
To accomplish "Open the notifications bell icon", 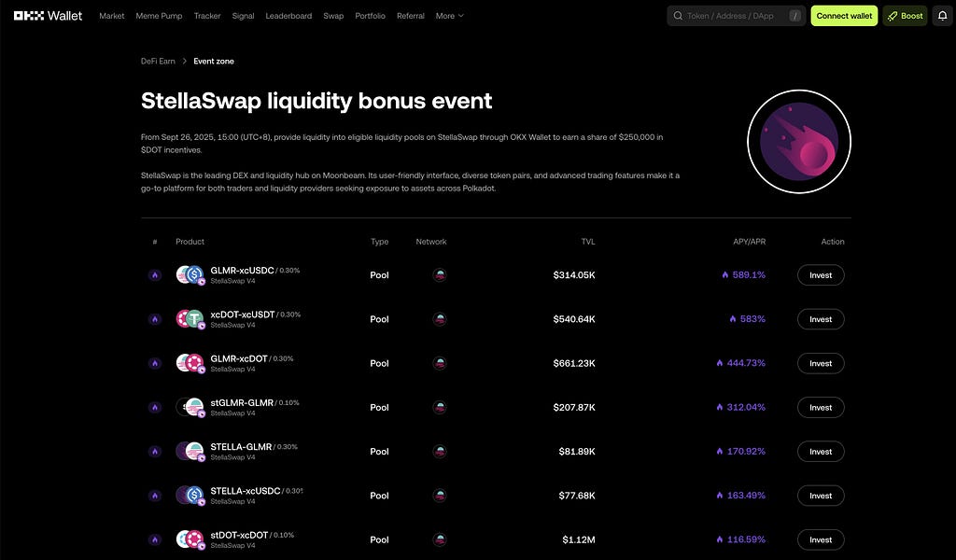I will pyautogui.click(x=942, y=16).
